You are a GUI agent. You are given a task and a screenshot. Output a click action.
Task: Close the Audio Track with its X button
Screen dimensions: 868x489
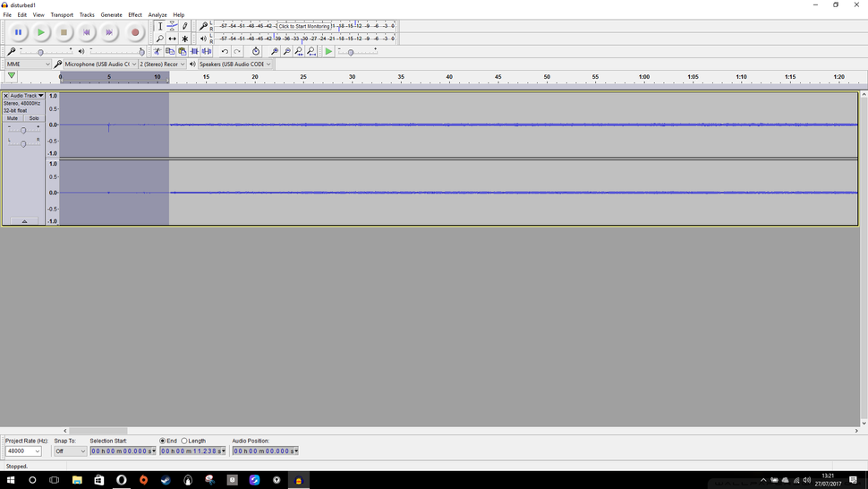click(x=5, y=96)
